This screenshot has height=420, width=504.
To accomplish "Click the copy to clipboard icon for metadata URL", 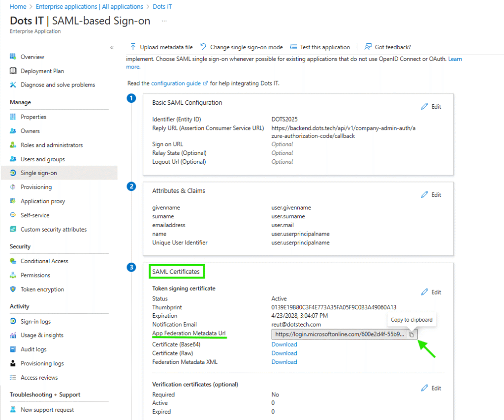I will tap(411, 334).
